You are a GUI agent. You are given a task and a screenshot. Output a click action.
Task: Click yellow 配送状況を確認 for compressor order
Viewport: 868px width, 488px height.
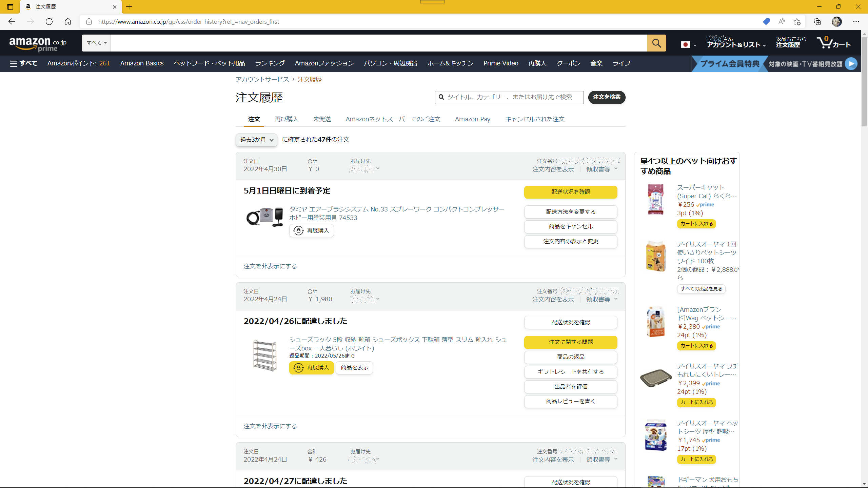(571, 192)
